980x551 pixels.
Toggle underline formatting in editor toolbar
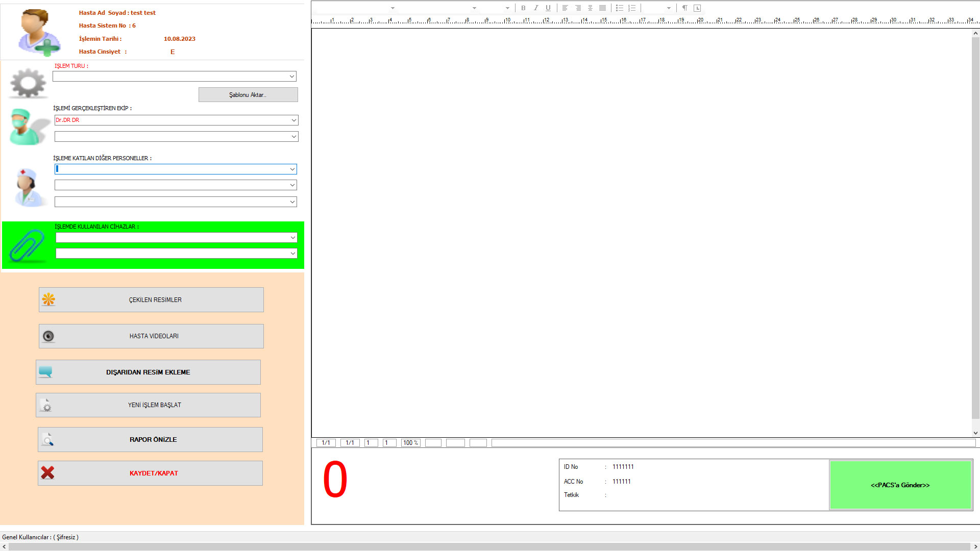[x=548, y=8]
